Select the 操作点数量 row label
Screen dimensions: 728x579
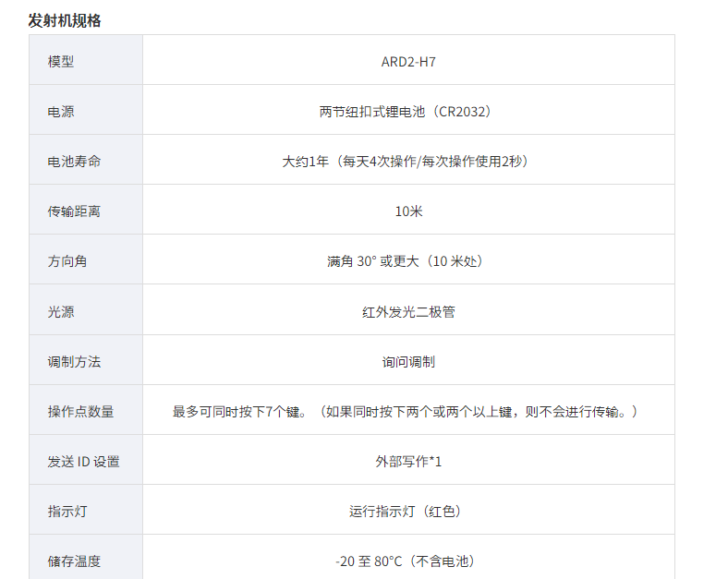pos(80,411)
